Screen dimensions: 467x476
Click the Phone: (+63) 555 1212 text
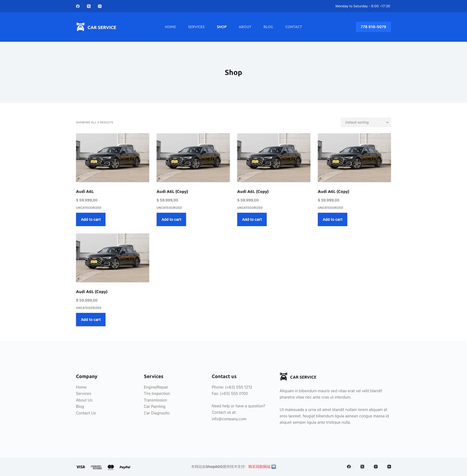232,387
